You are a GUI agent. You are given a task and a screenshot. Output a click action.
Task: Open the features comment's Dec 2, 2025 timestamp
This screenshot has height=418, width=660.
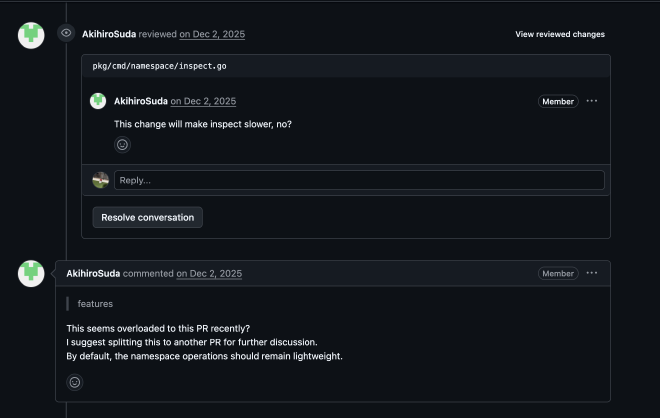[x=209, y=273]
